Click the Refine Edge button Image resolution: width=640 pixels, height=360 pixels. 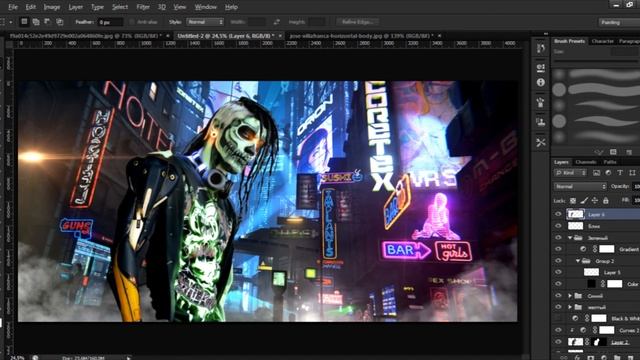click(358, 22)
